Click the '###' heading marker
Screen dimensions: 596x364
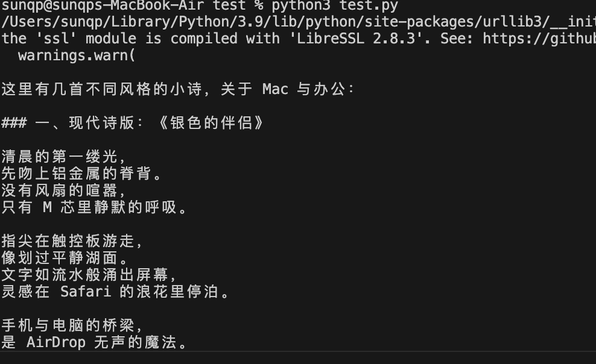[13, 124]
